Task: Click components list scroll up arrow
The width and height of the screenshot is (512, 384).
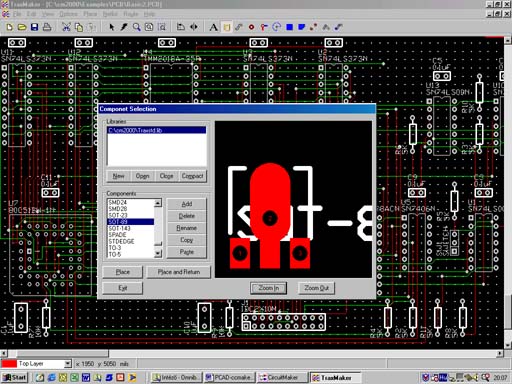Action: (x=158, y=203)
